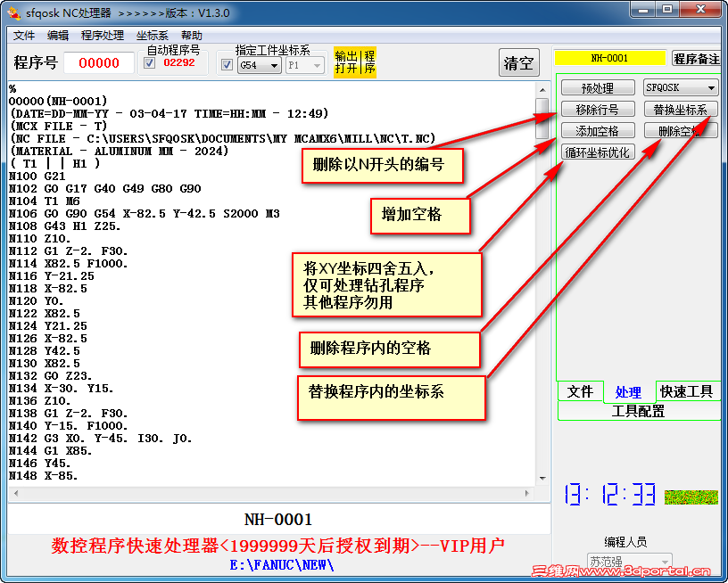Click the 清空 clear button
This screenshot has width=728, height=583.
coord(519,62)
